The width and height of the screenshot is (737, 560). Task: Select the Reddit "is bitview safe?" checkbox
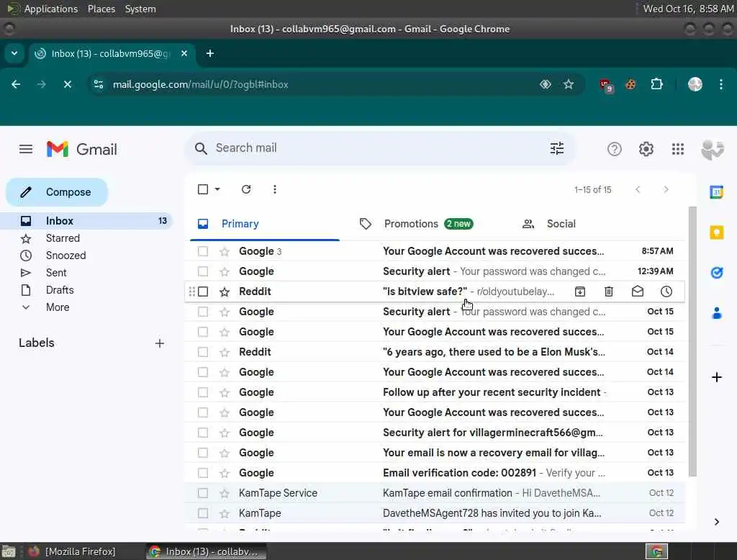(203, 292)
